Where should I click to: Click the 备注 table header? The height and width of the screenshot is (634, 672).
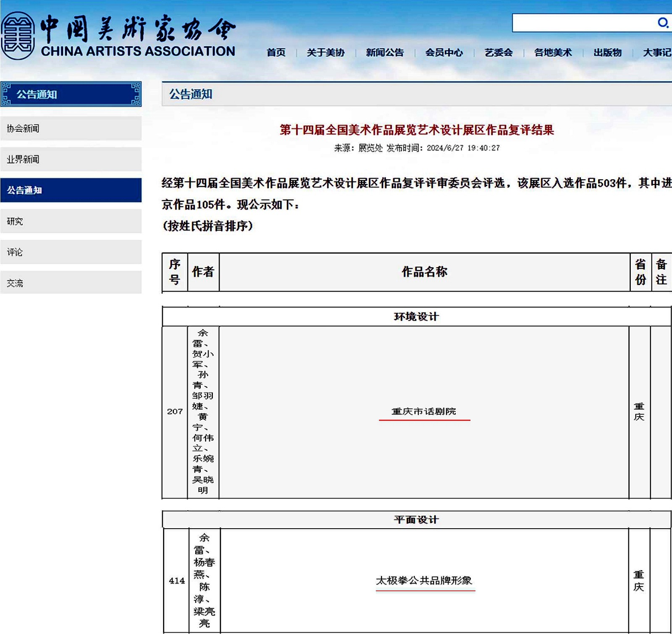pos(661,272)
